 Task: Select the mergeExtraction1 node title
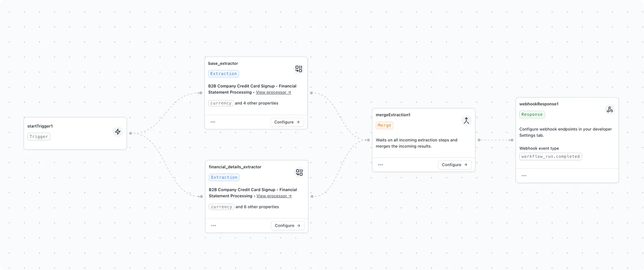(x=393, y=115)
